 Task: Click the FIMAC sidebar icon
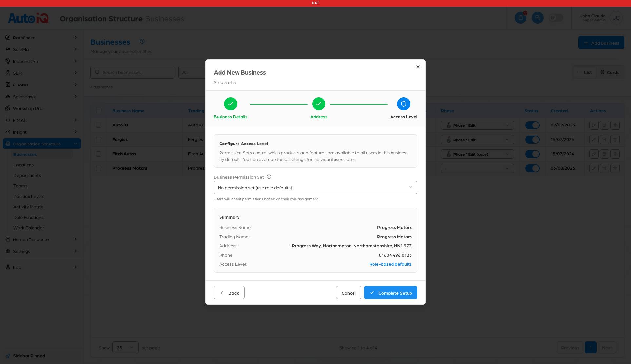click(x=8, y=120)
